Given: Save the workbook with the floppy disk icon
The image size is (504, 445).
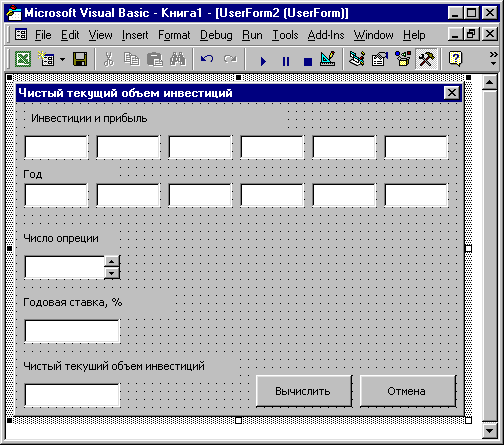Looking at the screenshot, I should tap(80, 59).
